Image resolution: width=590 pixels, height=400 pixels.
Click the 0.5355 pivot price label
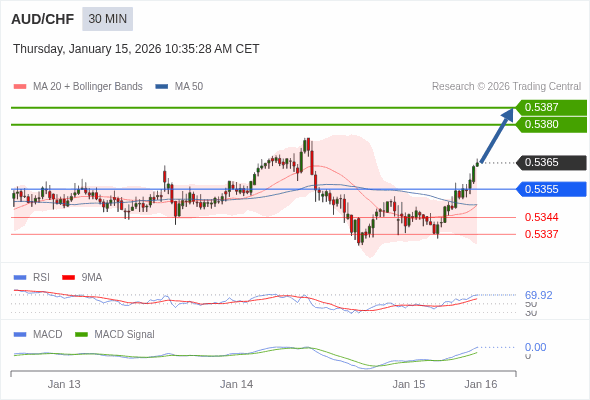[x=551, y=189]
